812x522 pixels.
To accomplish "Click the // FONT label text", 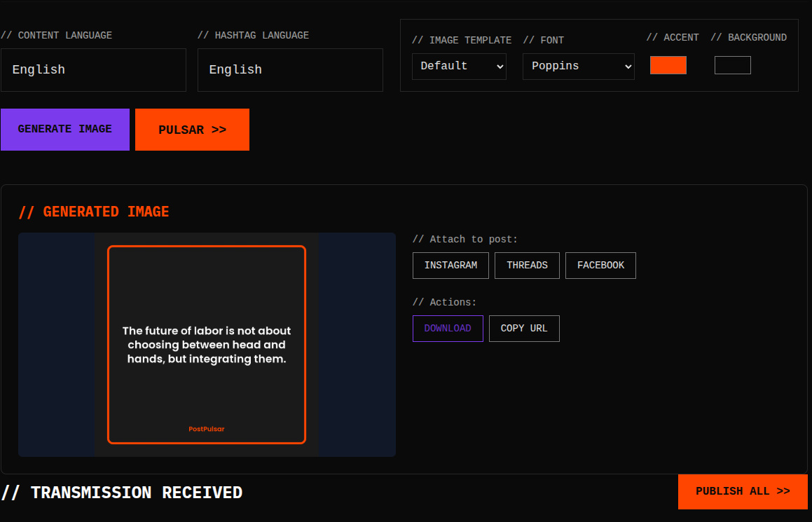I will pyautogui.click(x=543, y=40).
